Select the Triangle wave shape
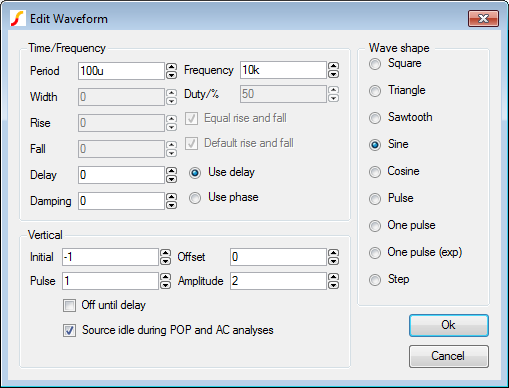This screenshot has height=388, width=509. click(x=375, y=91)
